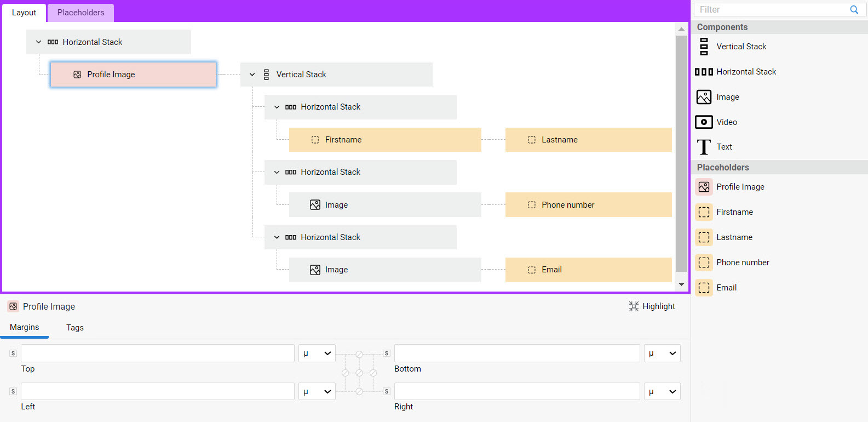Viewport: 868px width, 422px height.
Task: Click the layout scrollbar up arrow
Action: coord(681,29)
